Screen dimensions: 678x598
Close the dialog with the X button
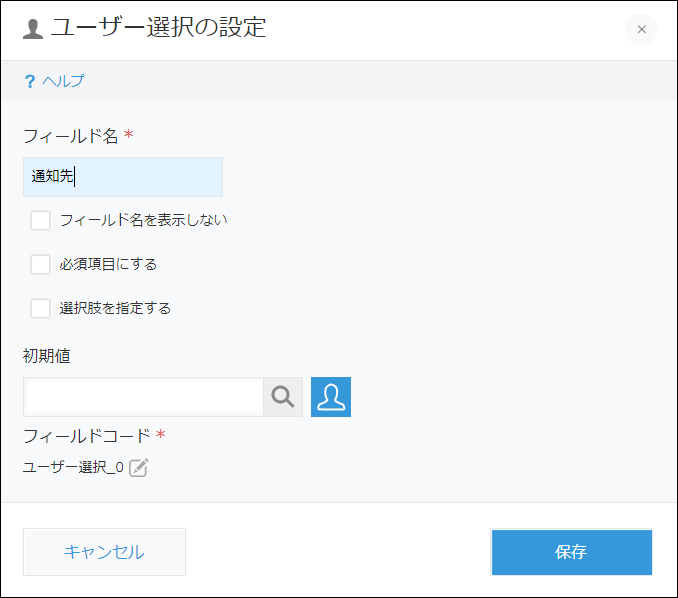click(641, 29)
